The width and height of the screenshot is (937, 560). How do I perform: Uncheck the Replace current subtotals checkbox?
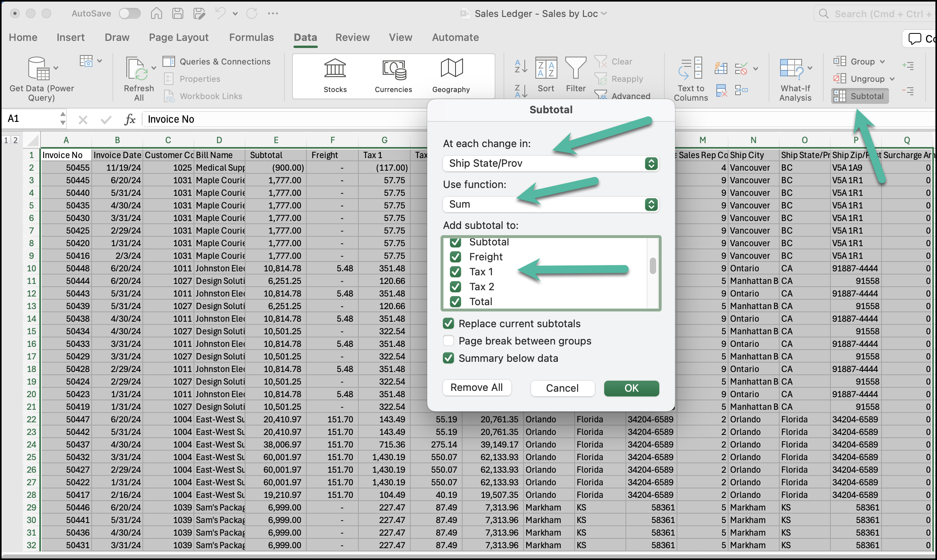[x=448, y=324]
